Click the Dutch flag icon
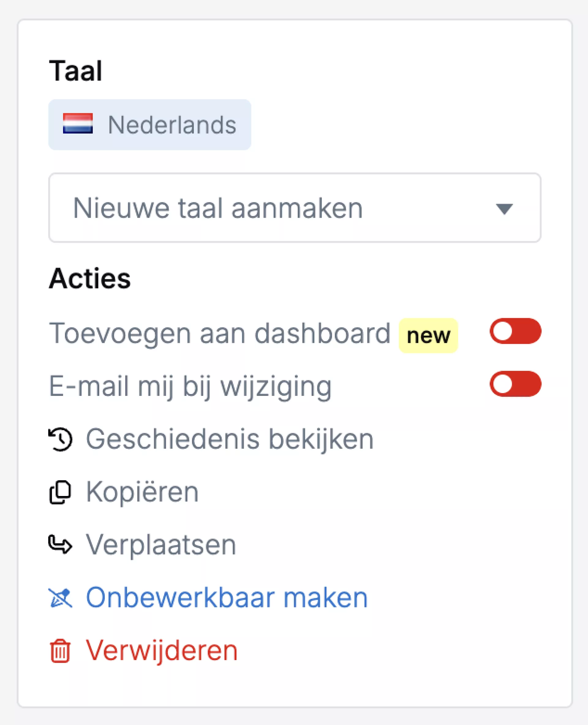588x725 pixels. 77,123
